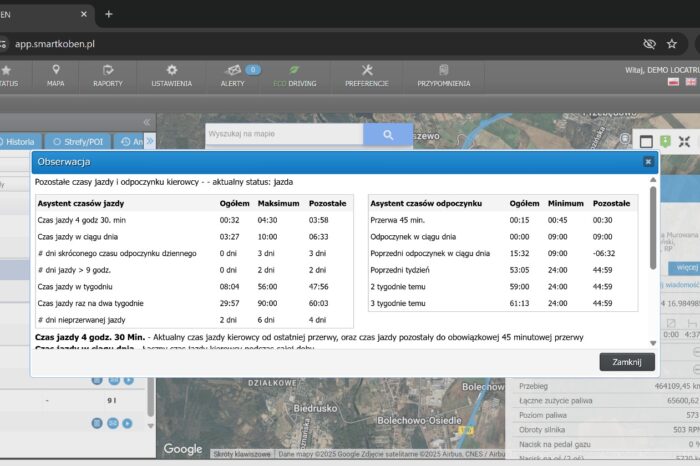
Task: Open USTAWIENIA settings gear
Action: 171,76
